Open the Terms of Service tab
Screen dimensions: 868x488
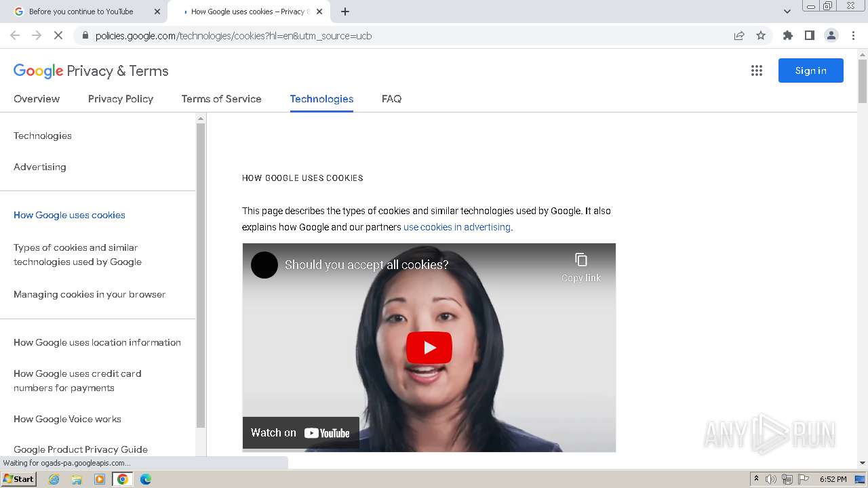[x=221, y=99]
